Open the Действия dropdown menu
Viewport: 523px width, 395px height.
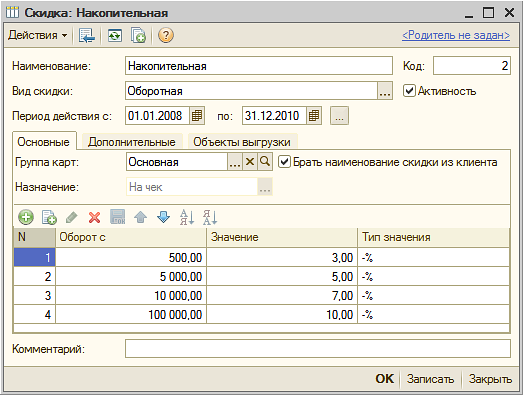(38, 35)
